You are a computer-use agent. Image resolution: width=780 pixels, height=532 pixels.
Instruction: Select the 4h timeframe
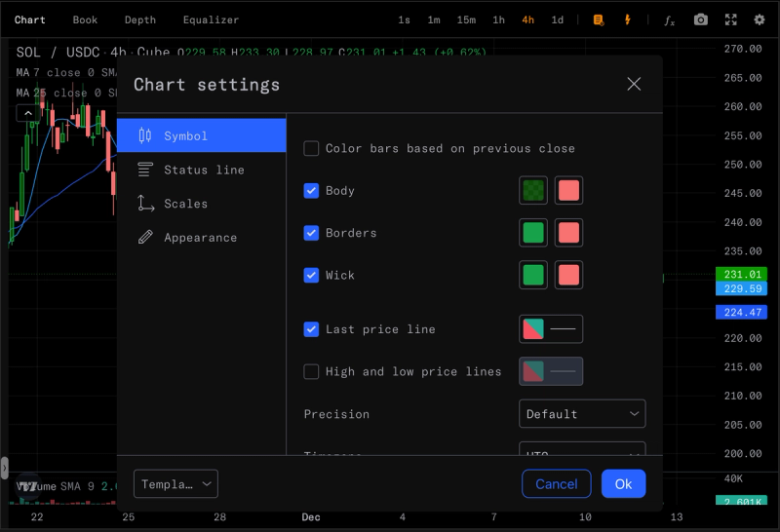point(527,19)
